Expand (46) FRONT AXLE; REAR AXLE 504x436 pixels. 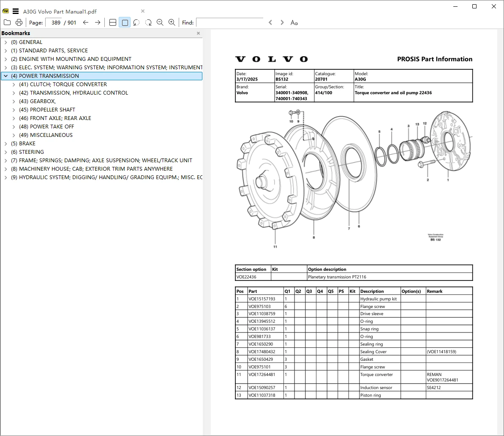click(14, 118)
